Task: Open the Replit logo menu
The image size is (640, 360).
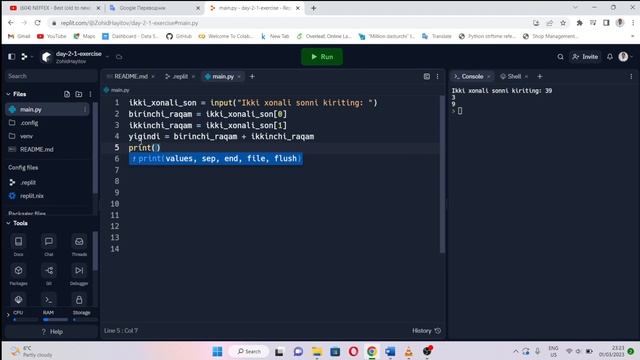Action: 24,57
